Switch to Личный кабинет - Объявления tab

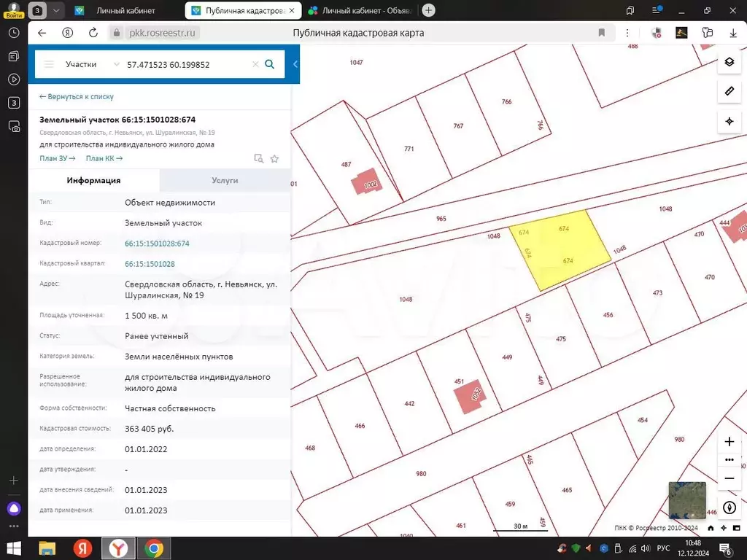360,10
